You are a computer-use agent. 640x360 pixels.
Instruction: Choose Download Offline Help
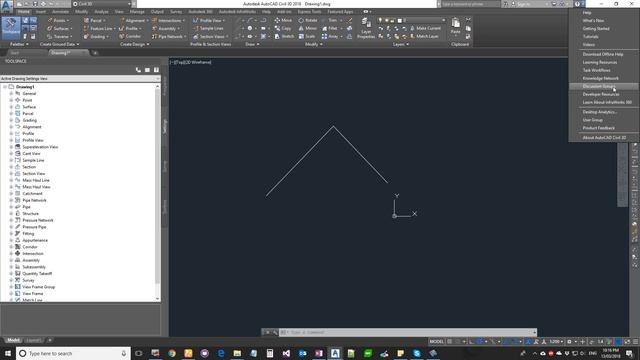[x=604, y=54]
